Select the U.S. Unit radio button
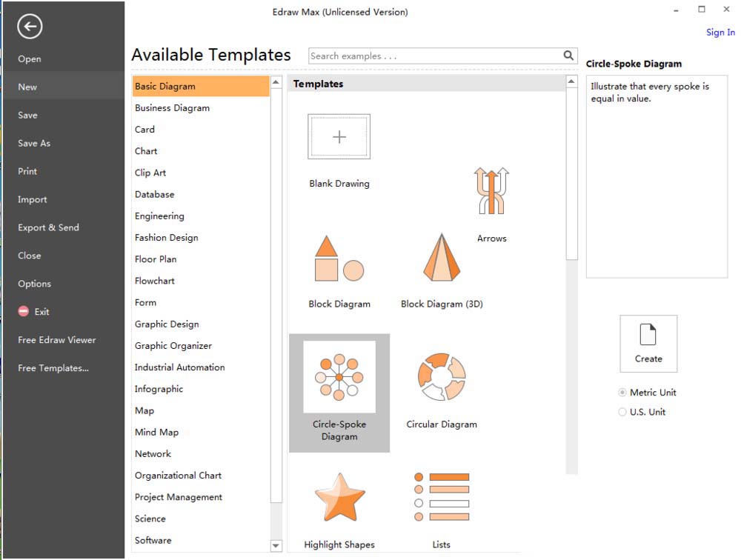This screenshot has width=741, height=560. click(622, 412)
